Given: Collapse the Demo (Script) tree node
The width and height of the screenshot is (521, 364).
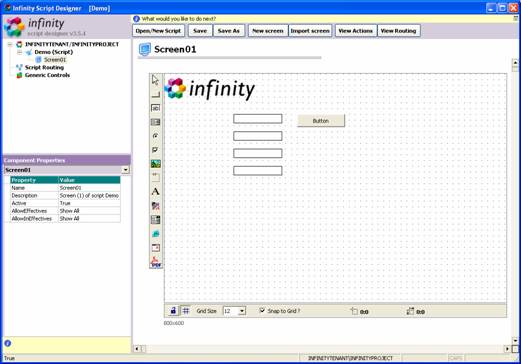Looking at the screenshot, I should click(20, 52).
